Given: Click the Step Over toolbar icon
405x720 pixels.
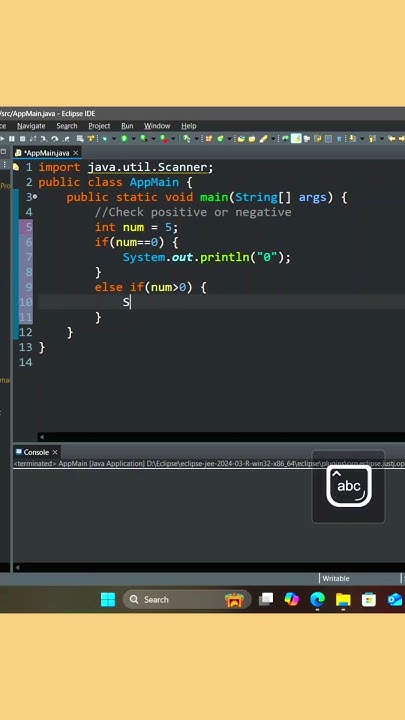Looking at the screenshot, I should [55, 138].
